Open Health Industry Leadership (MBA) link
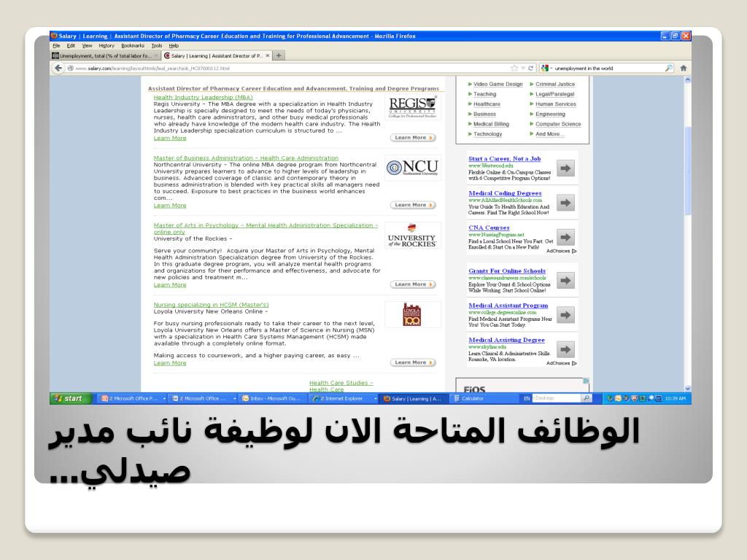747x560 pixels. (203, 97)
